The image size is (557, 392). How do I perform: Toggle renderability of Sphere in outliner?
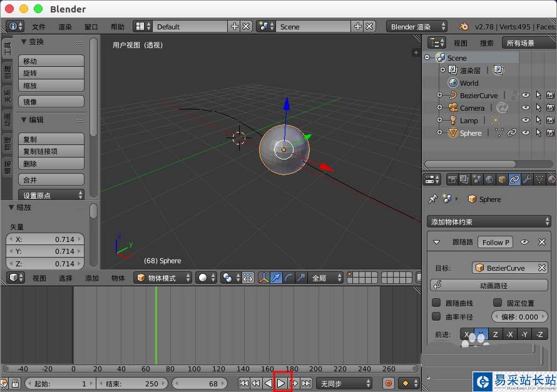[550, 133]
